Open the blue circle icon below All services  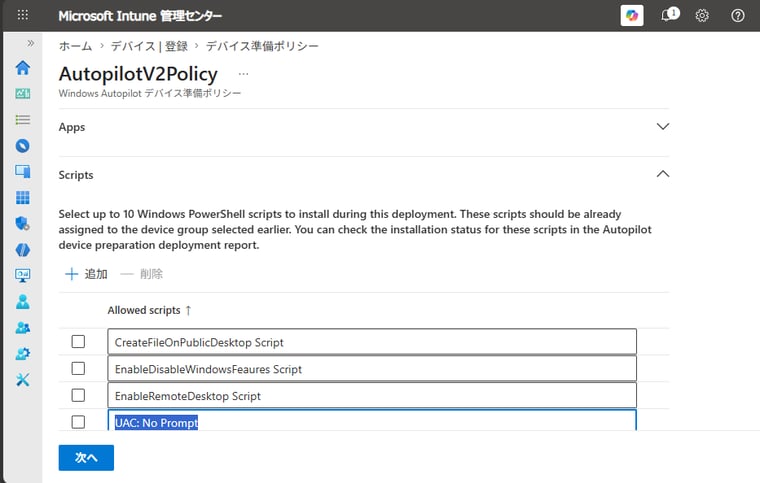pos(22,145)
